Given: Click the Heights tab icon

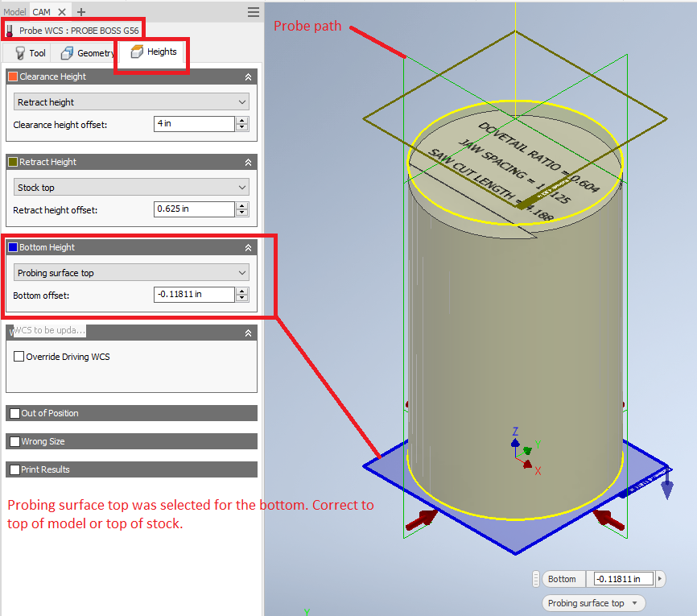Looking at the screenshot, I should (x=135, y=52).
